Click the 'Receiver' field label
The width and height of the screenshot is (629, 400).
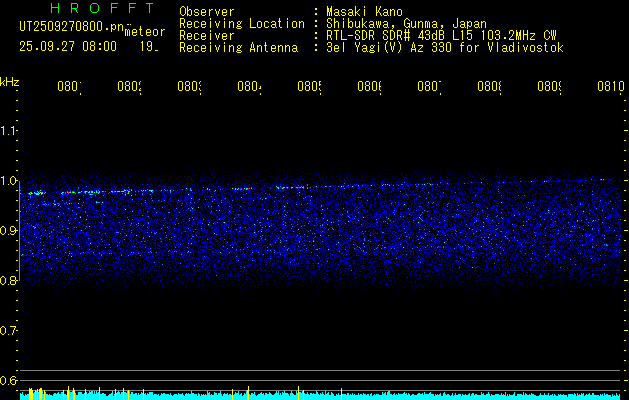click(207, 36)
